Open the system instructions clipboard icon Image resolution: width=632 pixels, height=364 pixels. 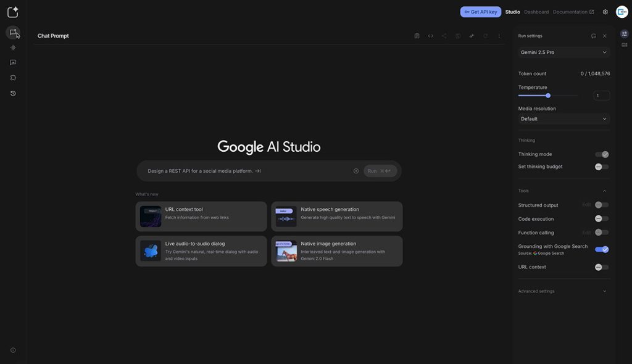417,36
